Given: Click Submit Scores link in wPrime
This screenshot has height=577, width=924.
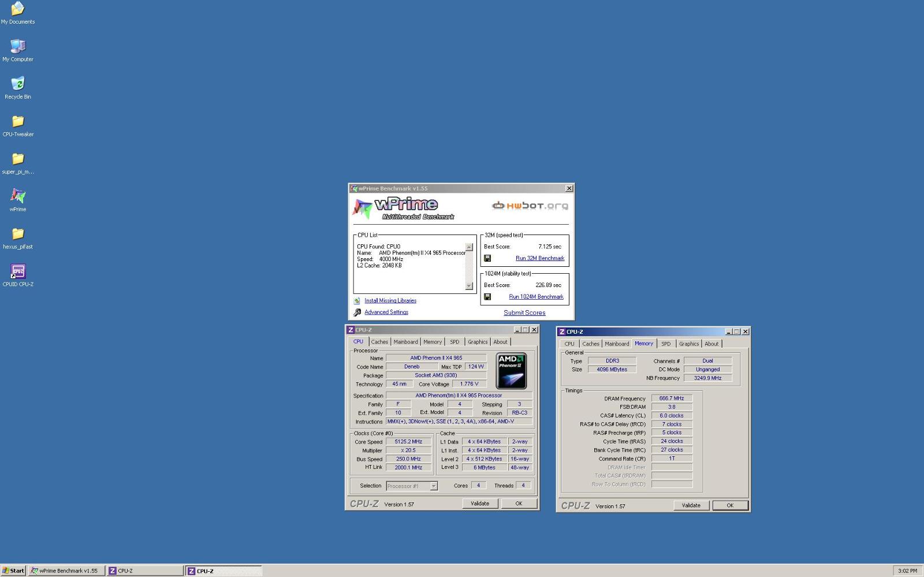Looking at the screenshot, I should click(524, 312).
